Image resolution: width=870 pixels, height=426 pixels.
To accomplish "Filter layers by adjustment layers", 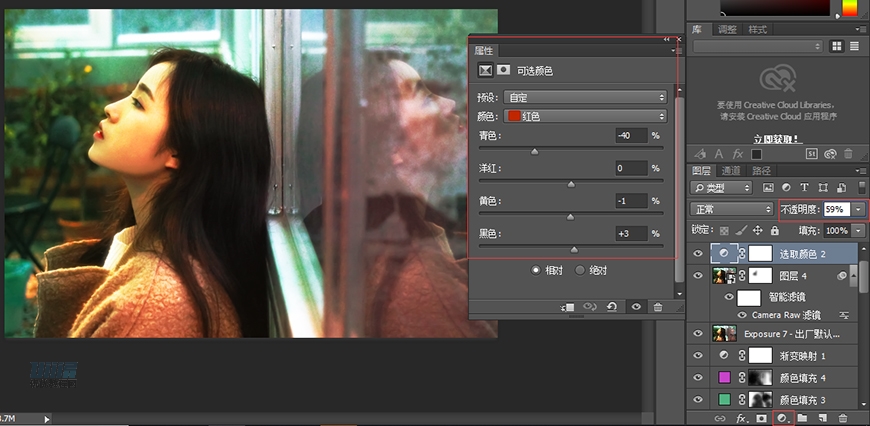I will point(786,187).
